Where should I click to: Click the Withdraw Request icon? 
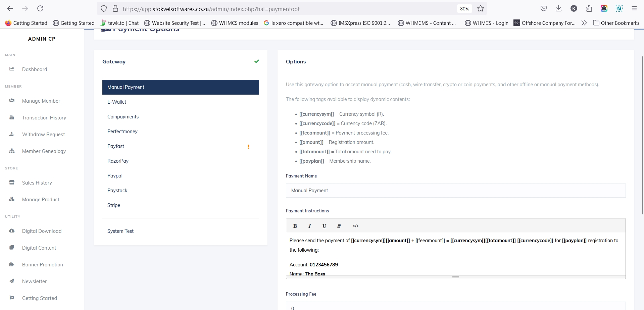[12, 134]
